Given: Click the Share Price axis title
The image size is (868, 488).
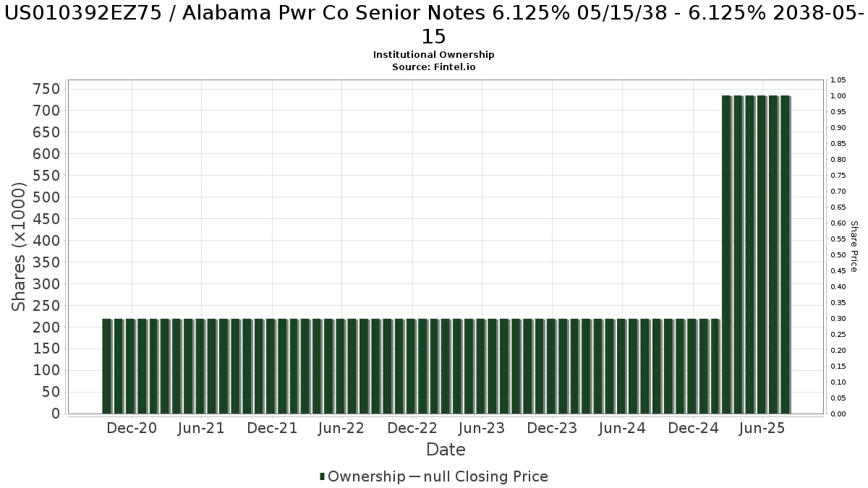Looking at the screenshot, I should [x=854, y=247].
